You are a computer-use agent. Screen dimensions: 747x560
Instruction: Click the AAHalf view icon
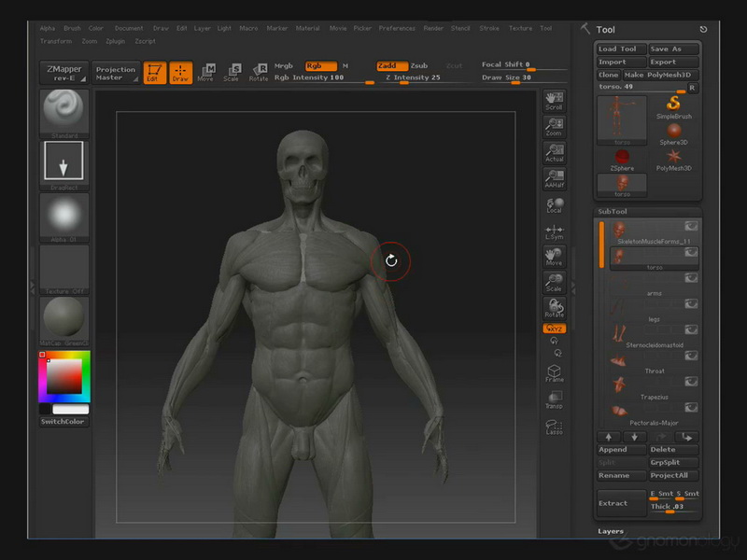(554, 178)
